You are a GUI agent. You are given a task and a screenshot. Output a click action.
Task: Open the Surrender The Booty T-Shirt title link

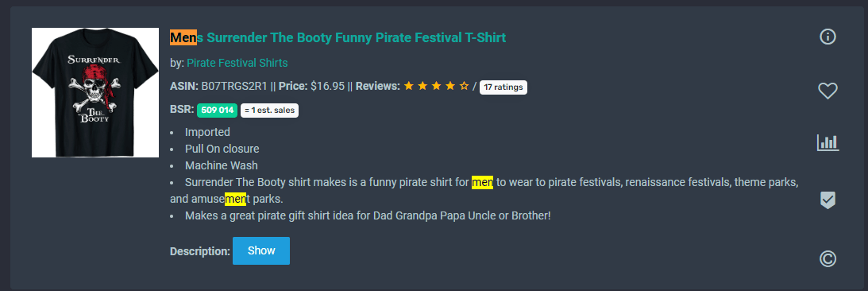[338, 37]
